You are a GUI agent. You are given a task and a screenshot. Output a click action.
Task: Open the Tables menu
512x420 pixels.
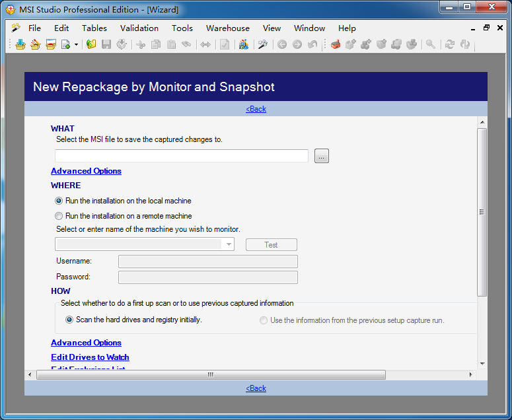(x=94, y=28)
